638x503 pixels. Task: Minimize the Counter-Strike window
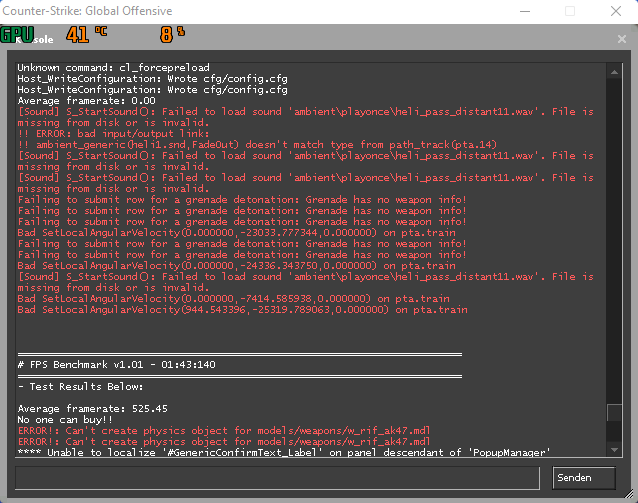(x=525, y=11)
